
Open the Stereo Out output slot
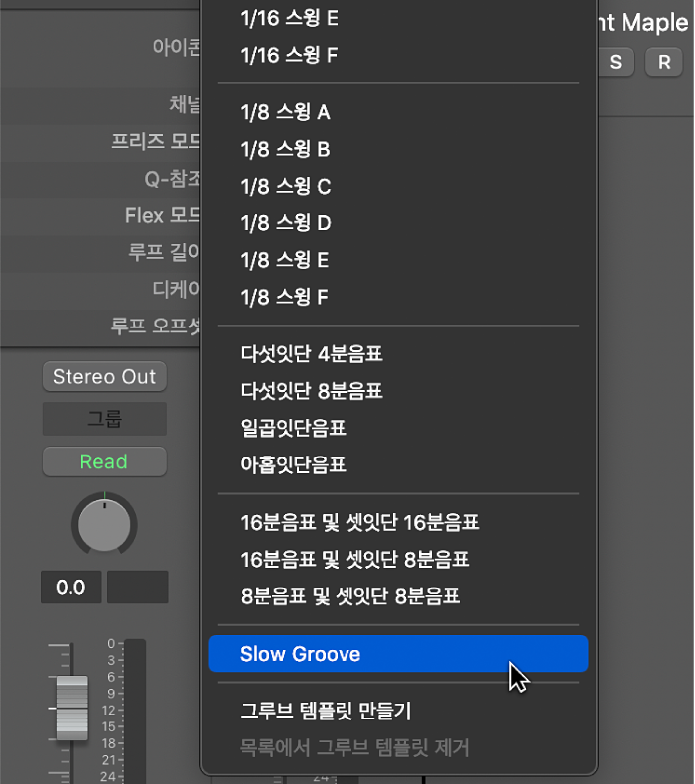point(104,377)
